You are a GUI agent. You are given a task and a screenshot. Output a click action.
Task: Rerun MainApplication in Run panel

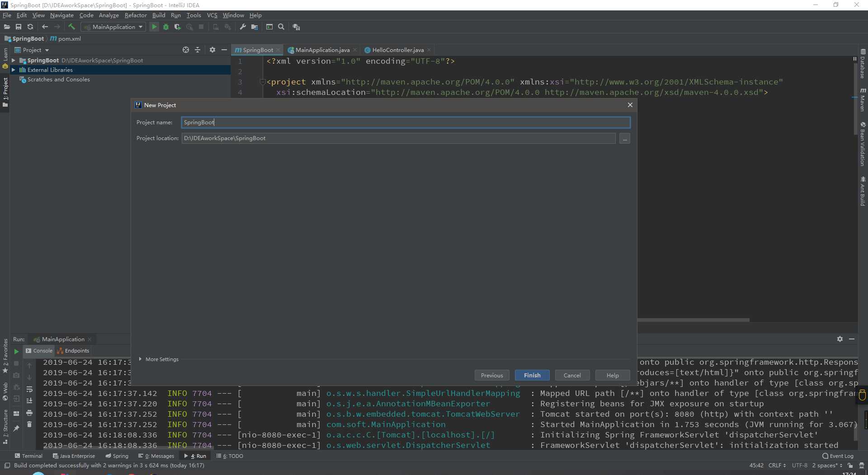(16, 351)
